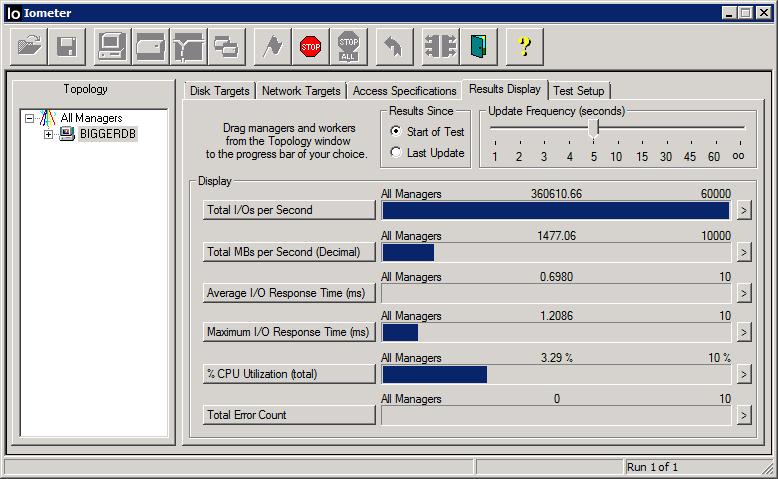
Task: Open arrow next to Maximum Response Time bar
Action: click(x=743, y=332)
